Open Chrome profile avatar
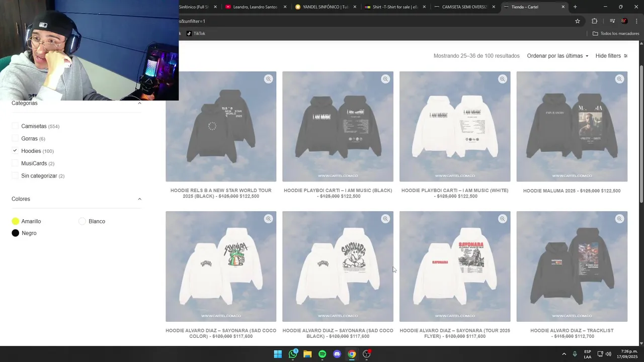Image resolution: width=644 pixels, height=362 pixels. (624, 21)
